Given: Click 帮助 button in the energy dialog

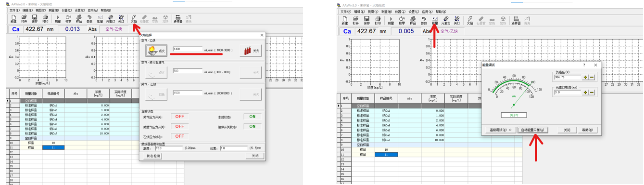Looking at the screenshot, I should click(x=587, y=130).
